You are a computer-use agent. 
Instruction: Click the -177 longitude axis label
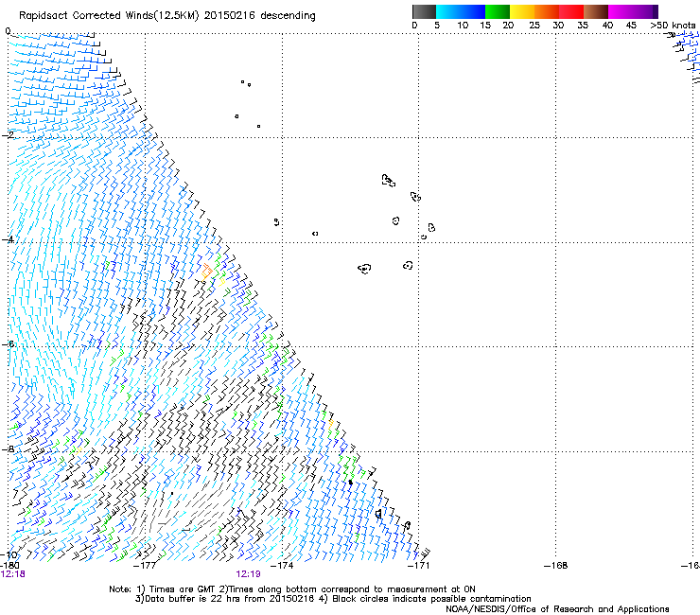(x=145, y=566)
